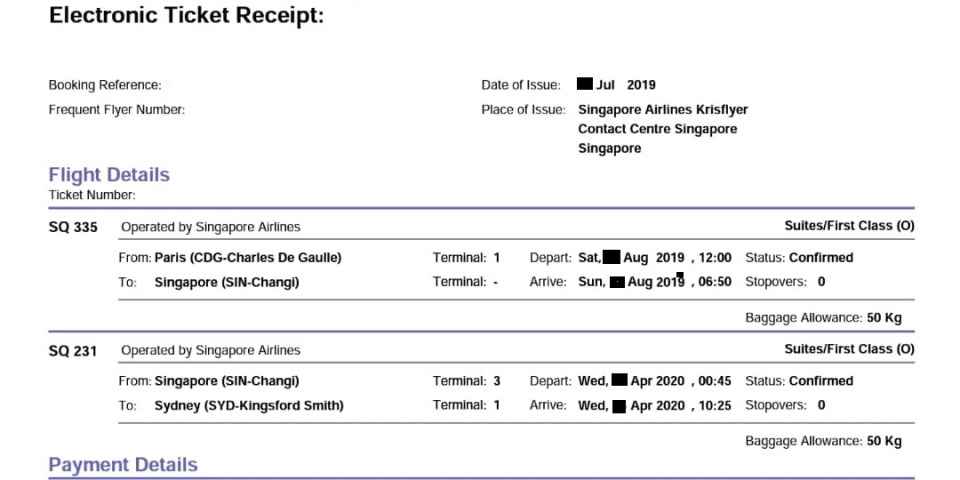Viewport: 960px width, 480px height.
Task: Click flight number SQ 335
Action: pyautogui.click(x=73, y=227)
